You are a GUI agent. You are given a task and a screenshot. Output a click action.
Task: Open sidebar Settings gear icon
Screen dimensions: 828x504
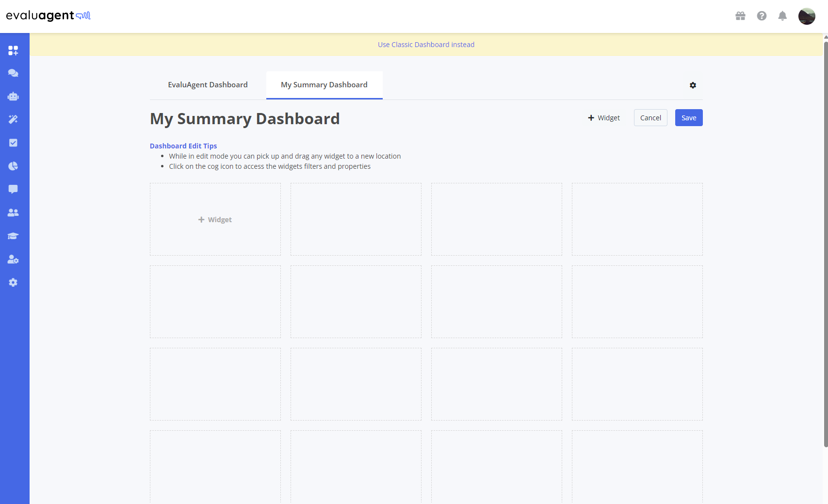13,282
